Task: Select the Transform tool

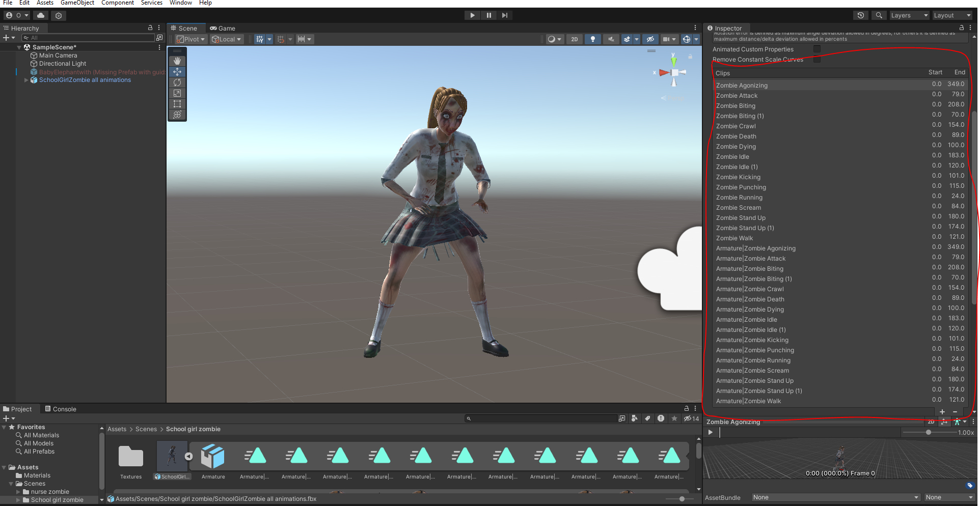Action: [177, 115]
